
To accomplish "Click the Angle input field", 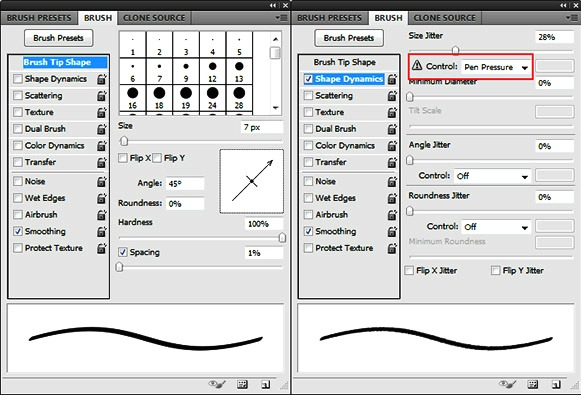I will pos(185,184).
